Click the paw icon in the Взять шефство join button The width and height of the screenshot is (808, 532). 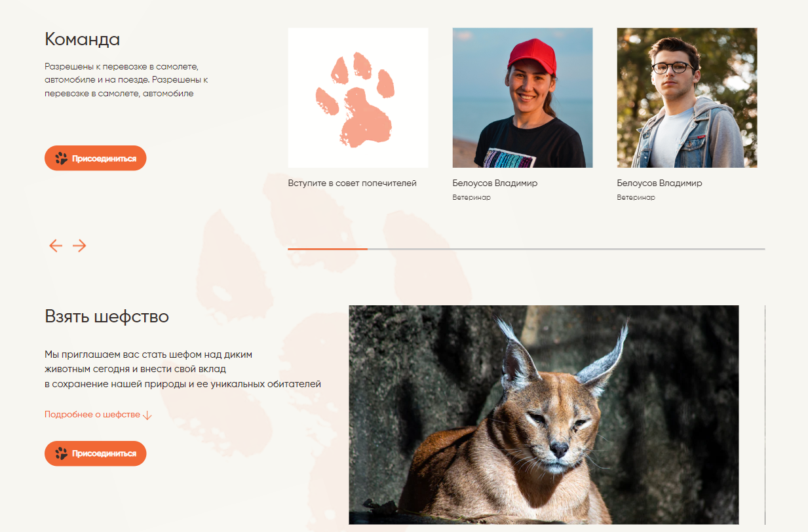tap(62, 453)
